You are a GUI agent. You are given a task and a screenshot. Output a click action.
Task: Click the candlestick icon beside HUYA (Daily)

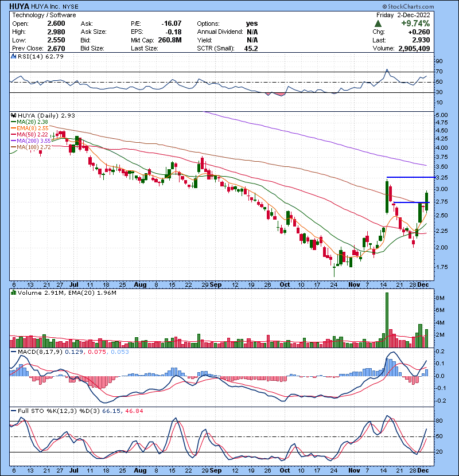(x=13, y=115)
